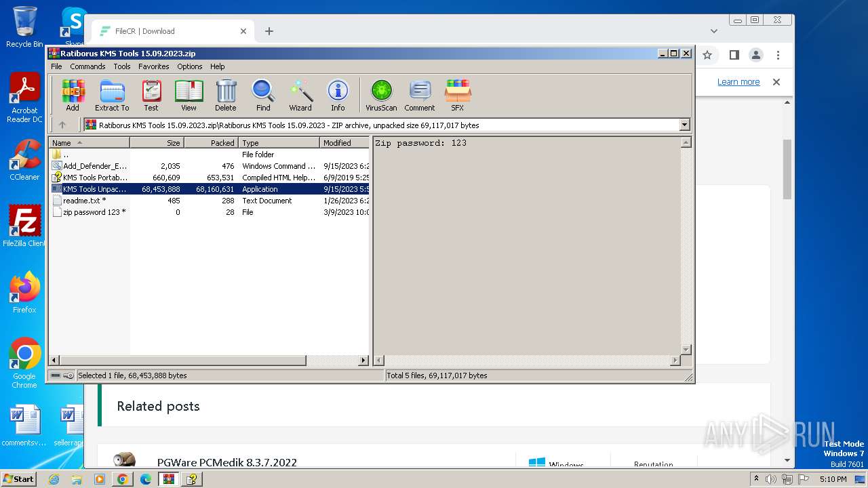Viewport: 868px width, 488px height.
Task: Go up one folder level arrow
Action: 62,125
